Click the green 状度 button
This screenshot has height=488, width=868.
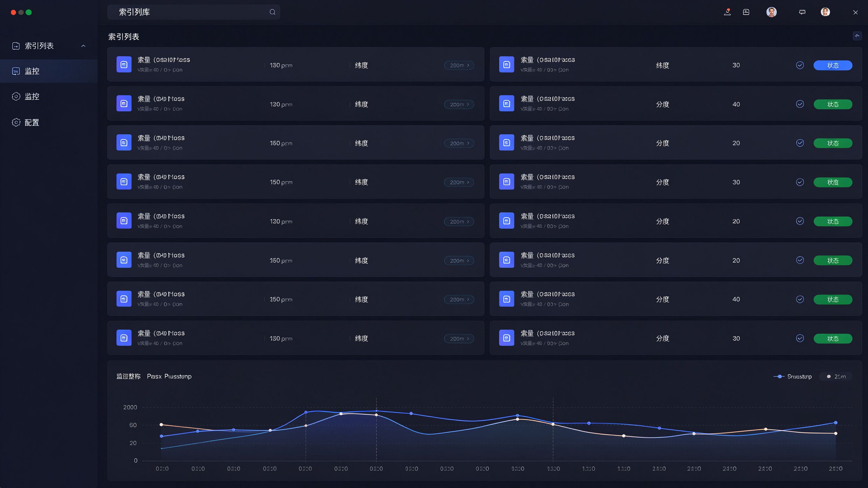pos(833,182)
